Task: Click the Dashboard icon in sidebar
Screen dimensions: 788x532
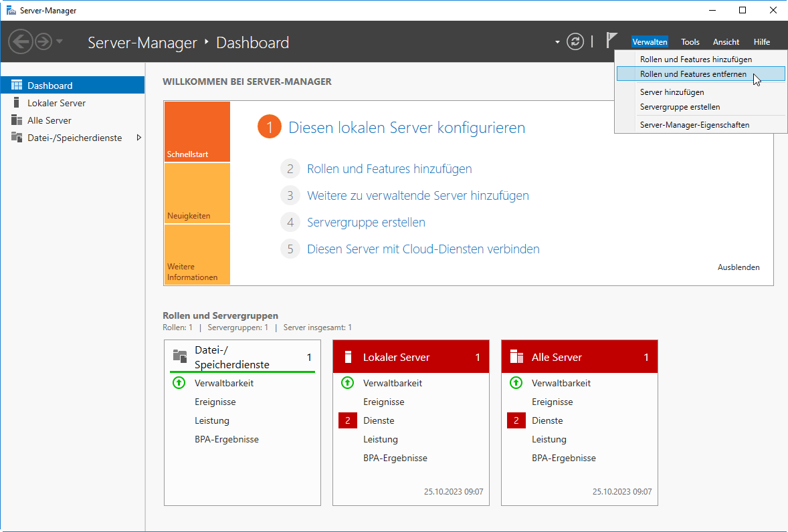Action: [x=17, y=86]
